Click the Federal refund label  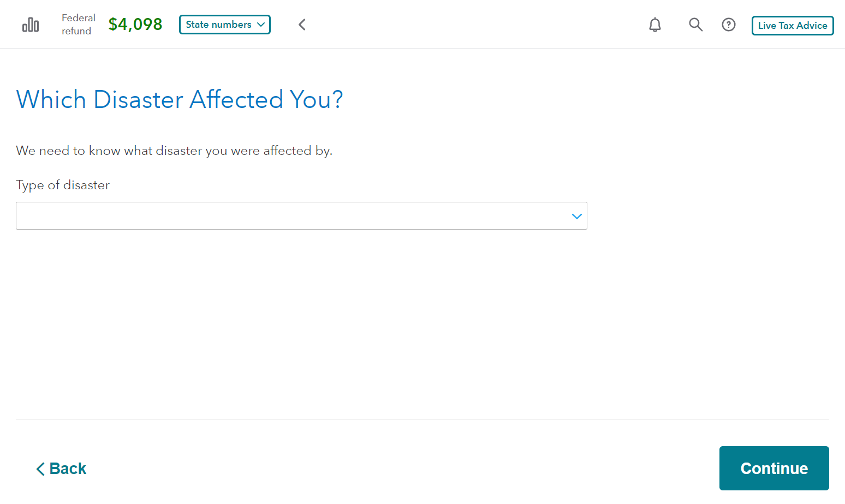click(78, 25)
